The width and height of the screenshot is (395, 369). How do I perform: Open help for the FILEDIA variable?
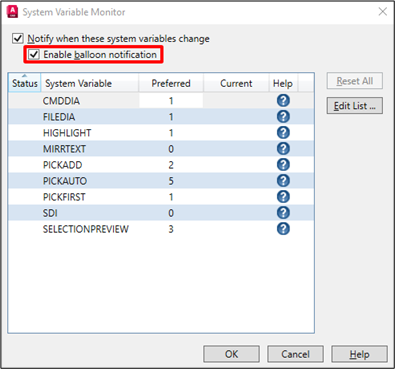click(x=283, y=117)
